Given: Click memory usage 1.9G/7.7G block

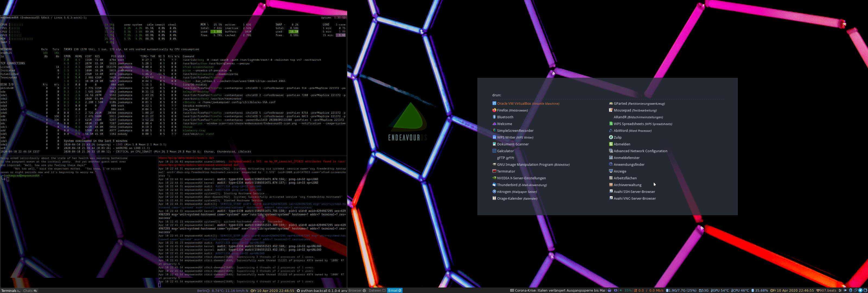Looking at the screenshot, I should coord(681,291).
